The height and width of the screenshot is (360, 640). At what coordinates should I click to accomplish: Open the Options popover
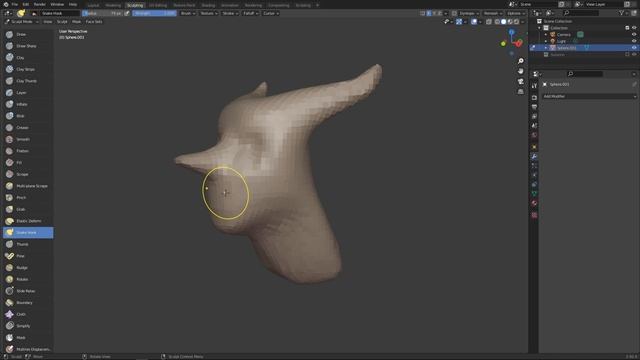(516, 13)
